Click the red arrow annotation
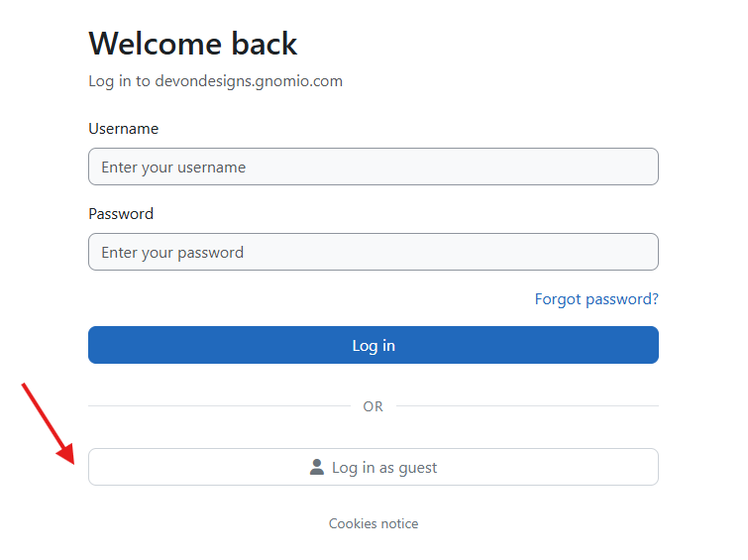 coord(49,423)
